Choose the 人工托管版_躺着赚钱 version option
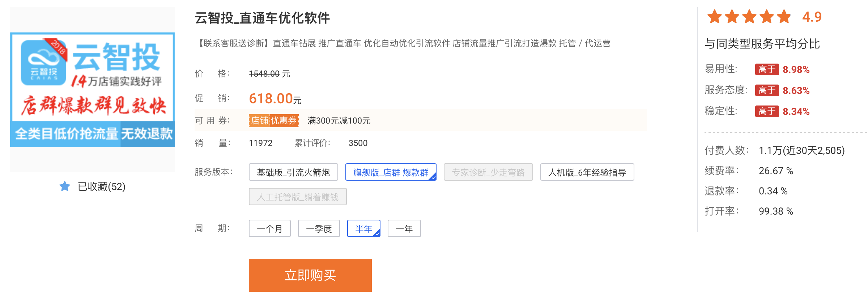This screenshot has height=297, width=868. [298, 197]
